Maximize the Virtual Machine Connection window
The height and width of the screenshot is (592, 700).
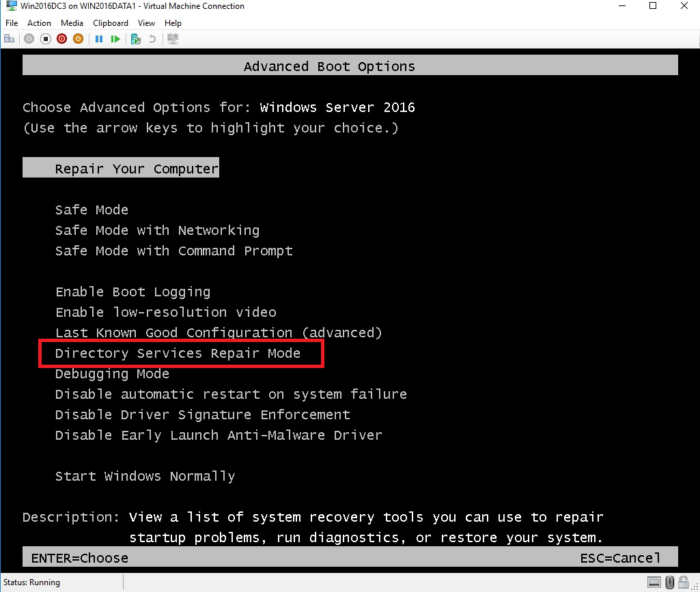[x=653, y=5]
